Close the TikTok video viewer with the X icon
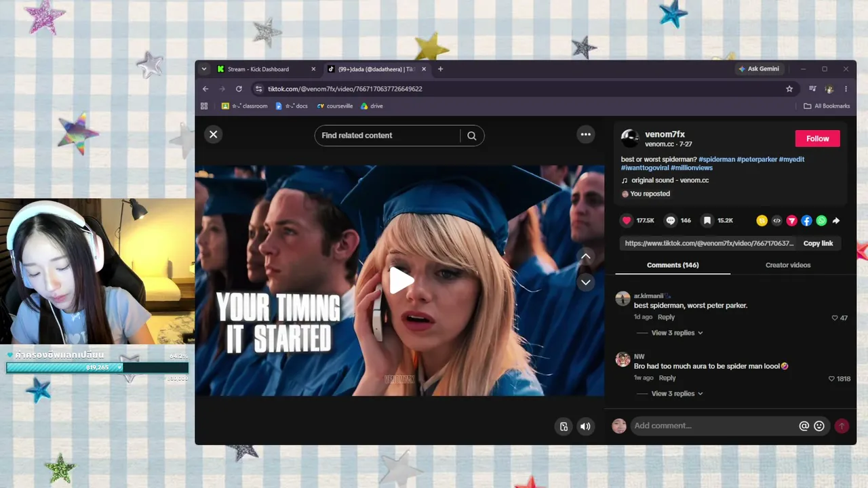Viewport: 868px width, 488px height. tap(213, 134)
